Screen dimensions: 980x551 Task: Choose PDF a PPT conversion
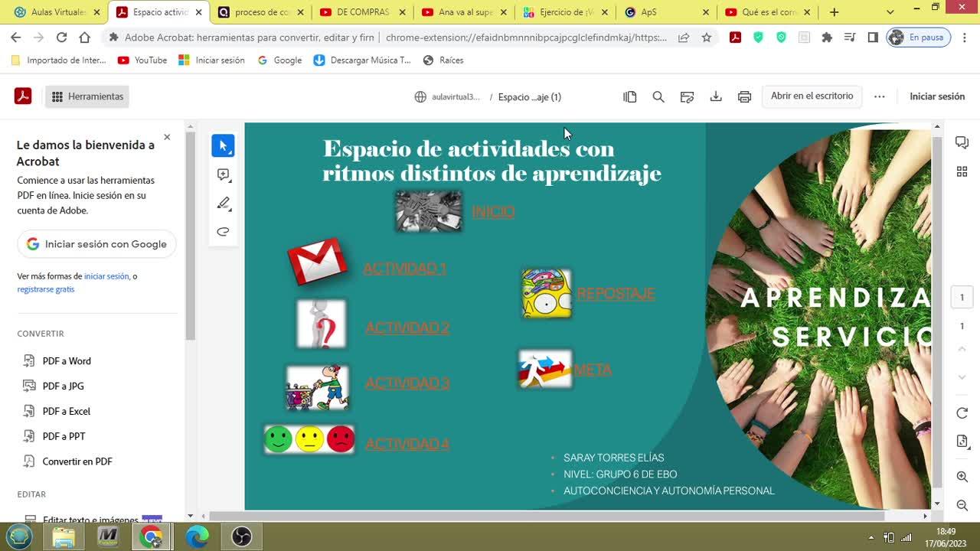pos(64,436)
